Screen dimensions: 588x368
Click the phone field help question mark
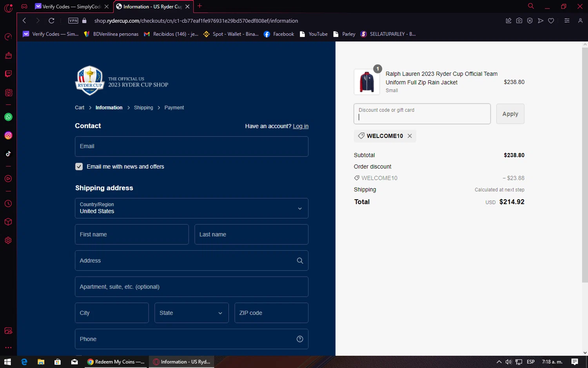click(300, 339)
